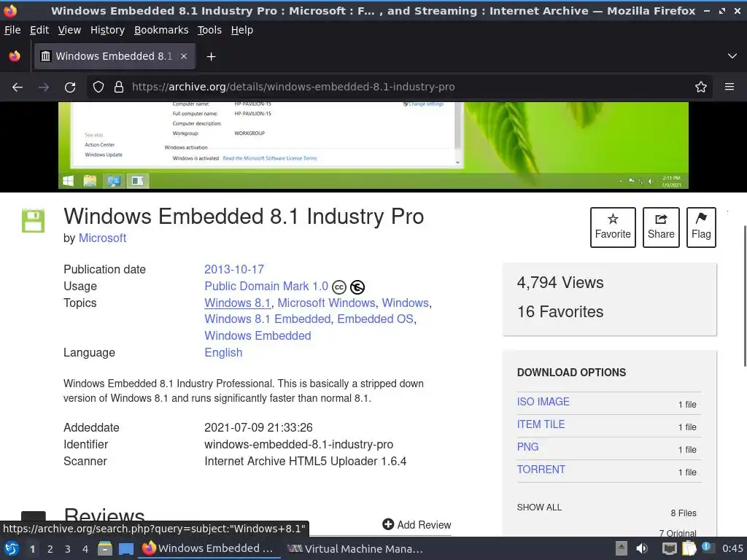This screenshot has width=747, height=560.
Task: Flag this archive item
Action: coord(701,227)
